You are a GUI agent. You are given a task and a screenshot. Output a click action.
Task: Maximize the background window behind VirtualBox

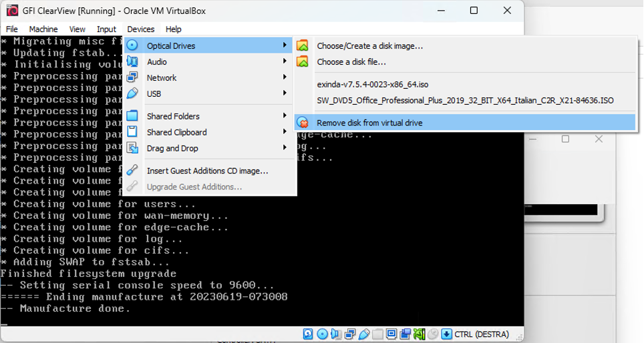[x=566, y=139]
